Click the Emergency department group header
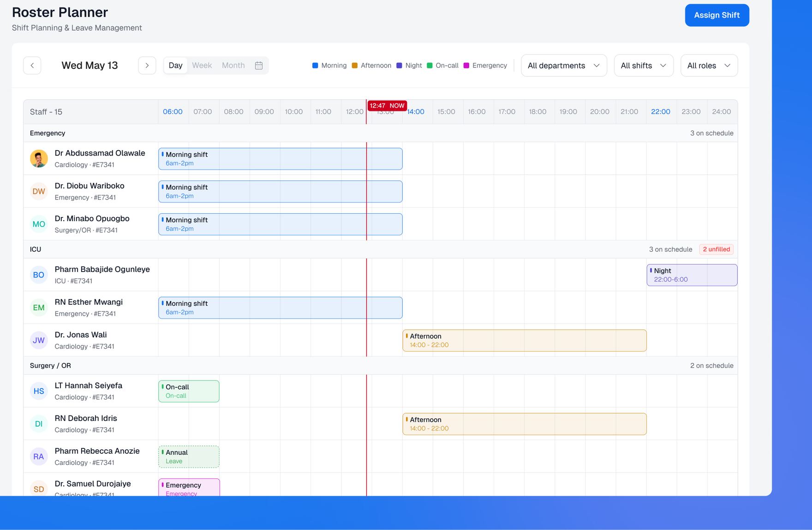Screen dimensions: 812x530 click(x=381, y=133)
